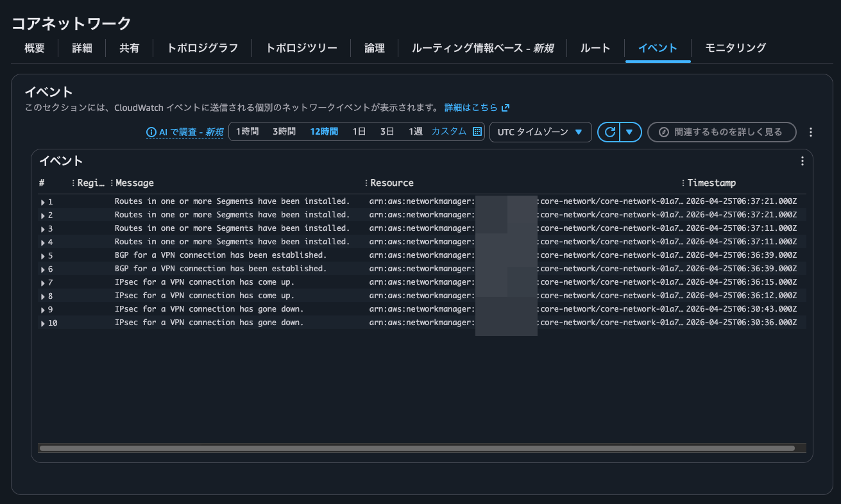Click the external link icon after 詳細はこちら

point(506,107)
